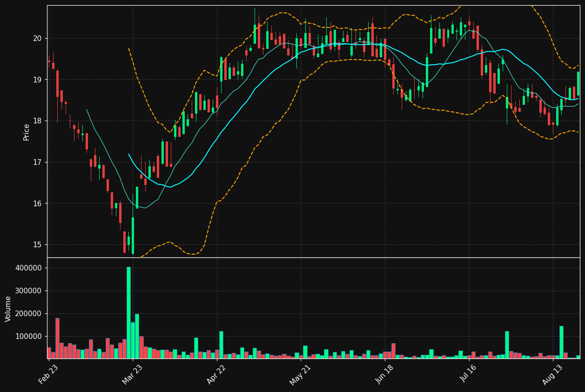585x392 pixels.
Task: Click the 'Aug 13' date label
Action: click(x=552, y=374)
